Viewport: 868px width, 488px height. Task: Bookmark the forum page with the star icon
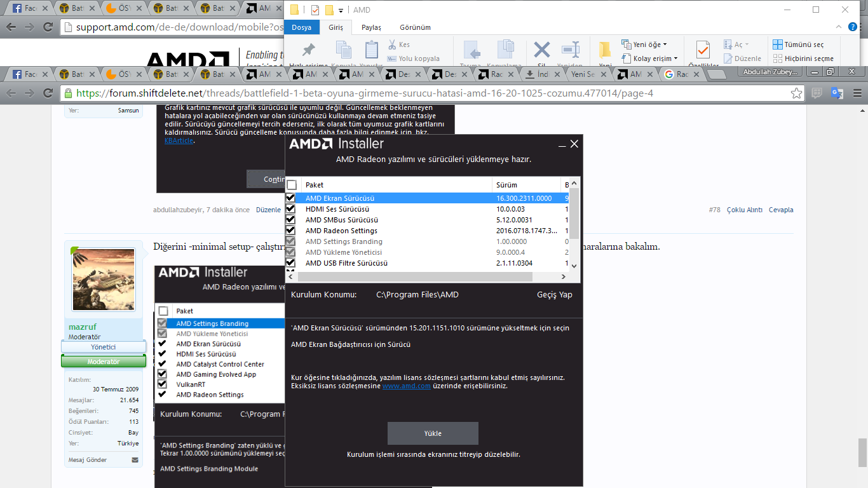click(x=796, y=93)
